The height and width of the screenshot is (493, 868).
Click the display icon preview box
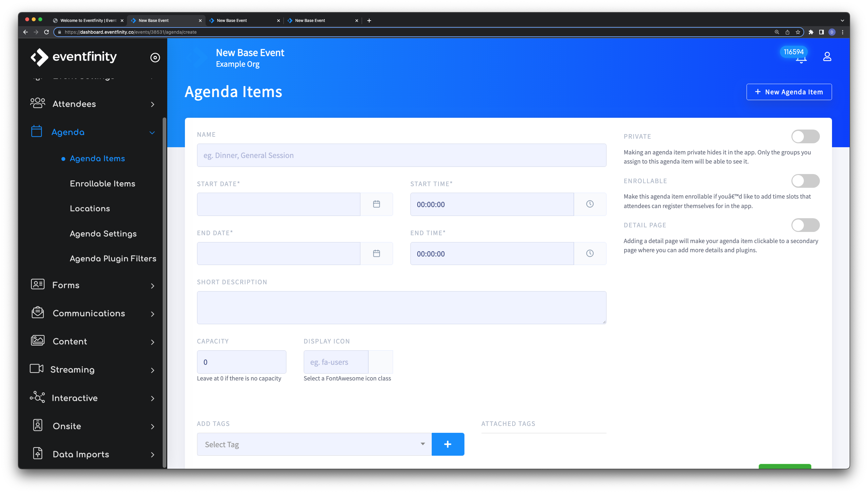click(x=381, y=362)
